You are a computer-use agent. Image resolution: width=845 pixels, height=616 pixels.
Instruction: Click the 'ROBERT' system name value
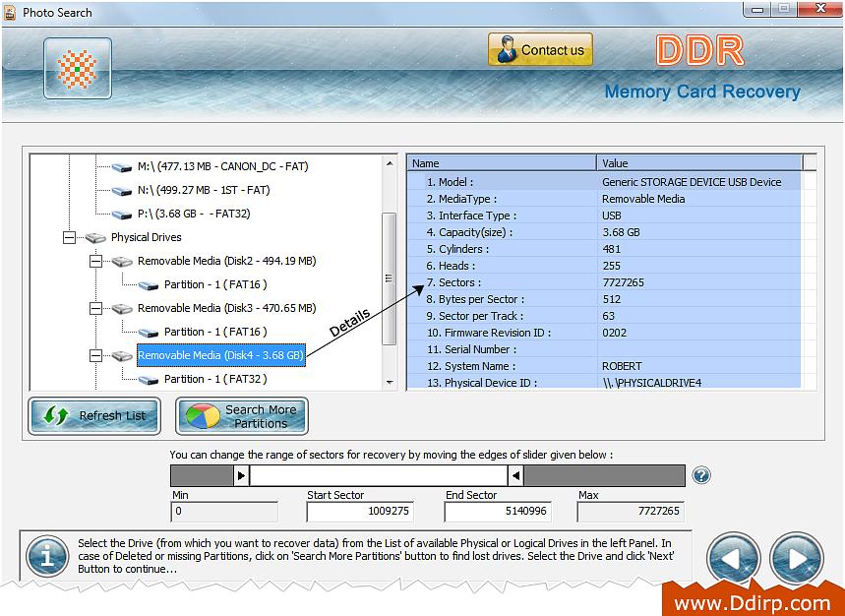(622, 366)
